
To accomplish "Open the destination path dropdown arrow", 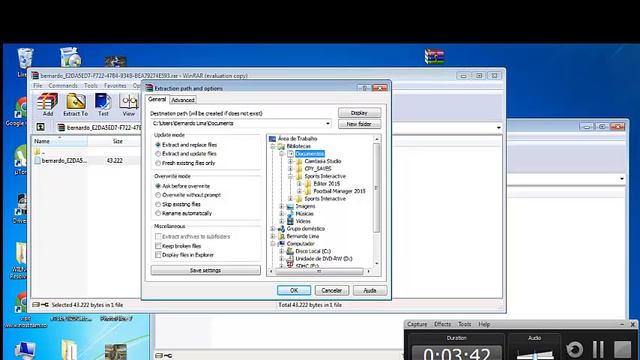I will 327,124.
